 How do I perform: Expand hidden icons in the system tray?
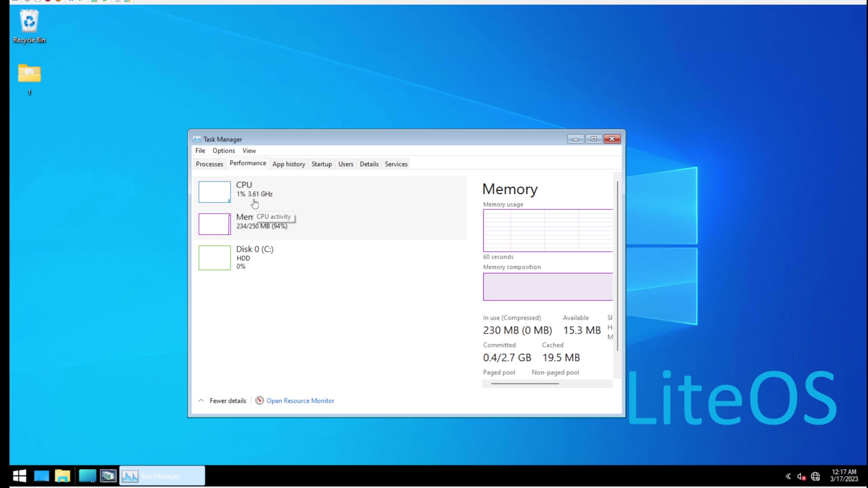click(788, 476)
